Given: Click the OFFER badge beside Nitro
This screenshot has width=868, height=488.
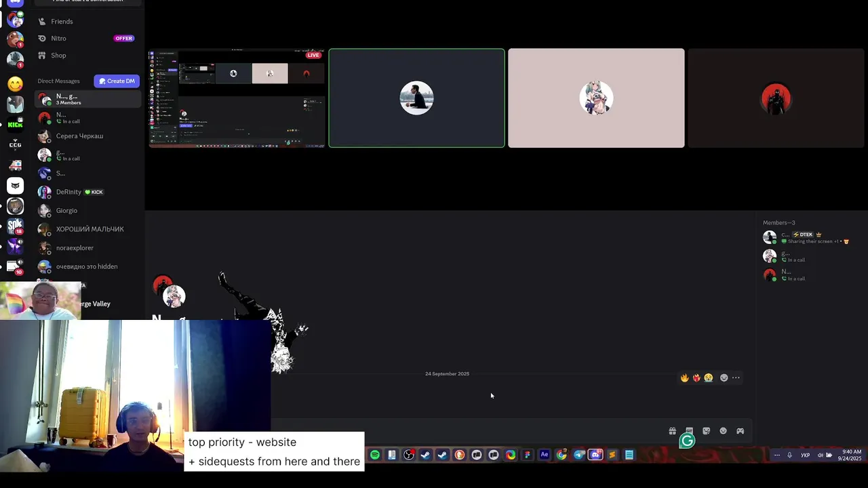Looking at the screenshot, I should click(123, 39).
